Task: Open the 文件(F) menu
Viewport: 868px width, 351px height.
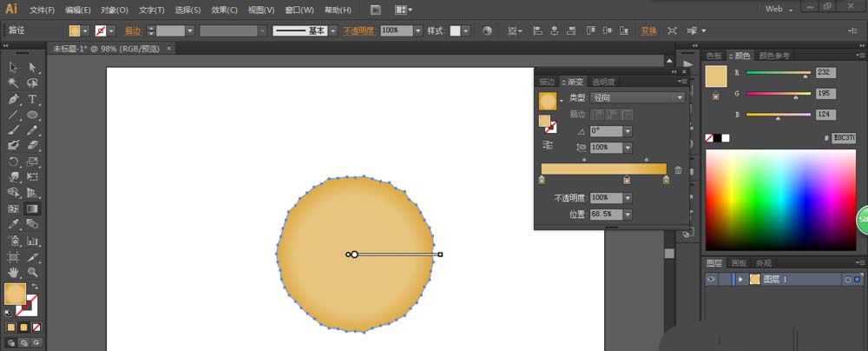Action: click(x=42, y=10)
